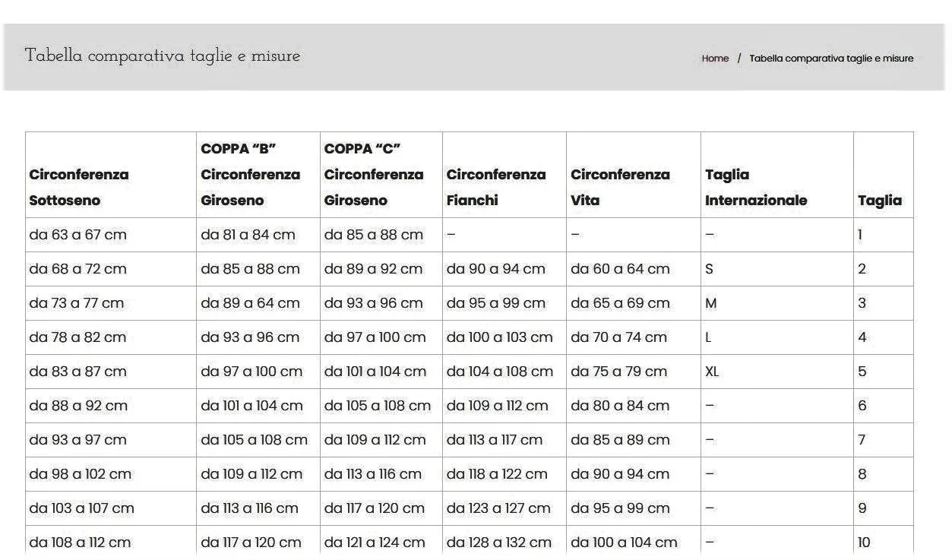Click the hip measurement 'da 100 a 103 cm'
Image resolution: width=952 pixels, height=560 pixels.
click(499, 337)
